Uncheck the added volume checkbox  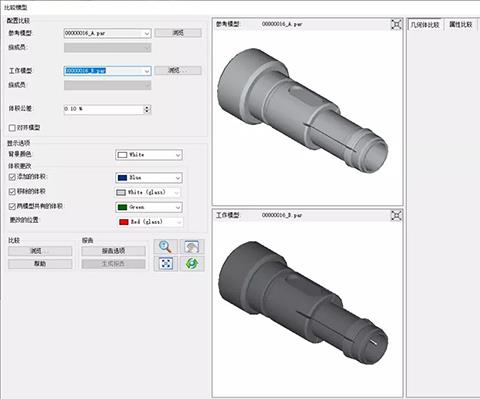(12, 177)
